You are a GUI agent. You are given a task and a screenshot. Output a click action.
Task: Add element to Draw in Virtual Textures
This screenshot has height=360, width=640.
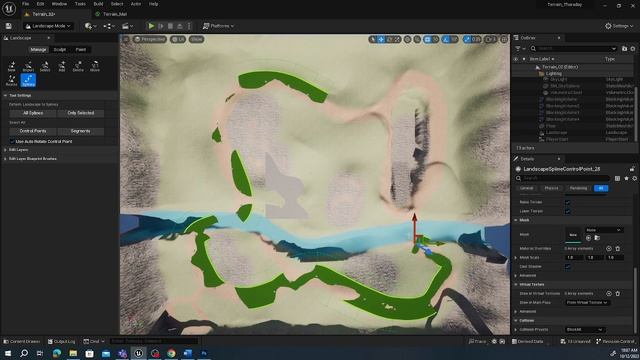point(609,293)
